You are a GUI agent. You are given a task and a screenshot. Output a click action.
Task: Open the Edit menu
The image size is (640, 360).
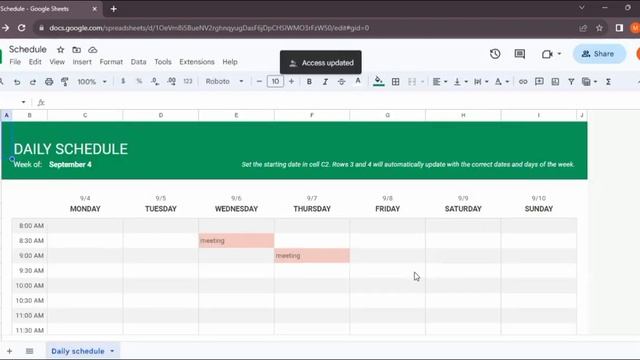[35, 62]
